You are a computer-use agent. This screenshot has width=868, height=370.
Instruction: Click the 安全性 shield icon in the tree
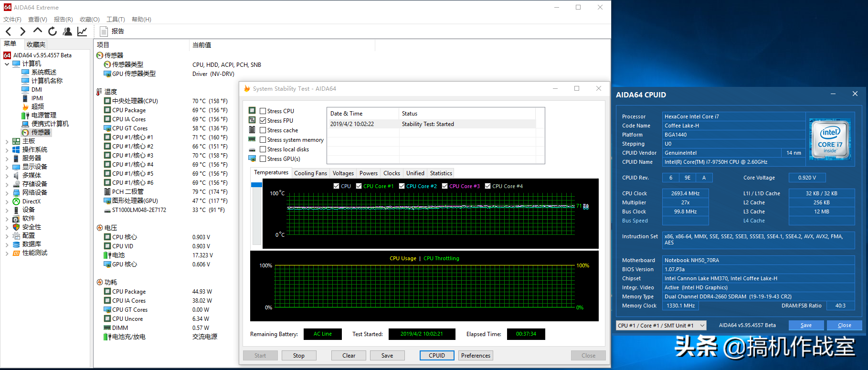pos(16,227)
